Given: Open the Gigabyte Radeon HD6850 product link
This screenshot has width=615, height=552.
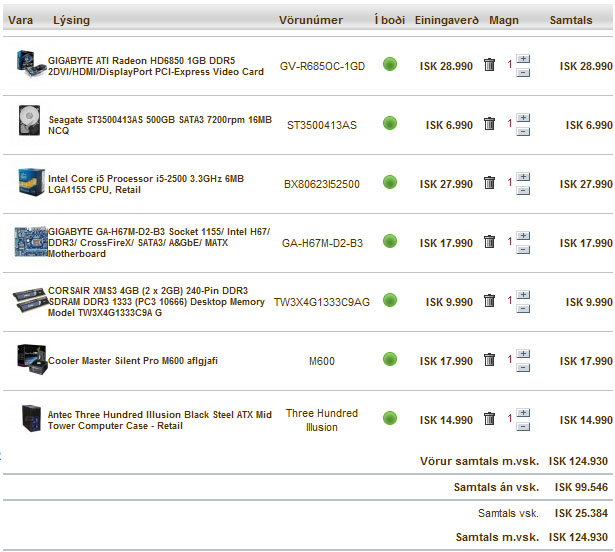Looking at the screenshot, I should 155,66.
